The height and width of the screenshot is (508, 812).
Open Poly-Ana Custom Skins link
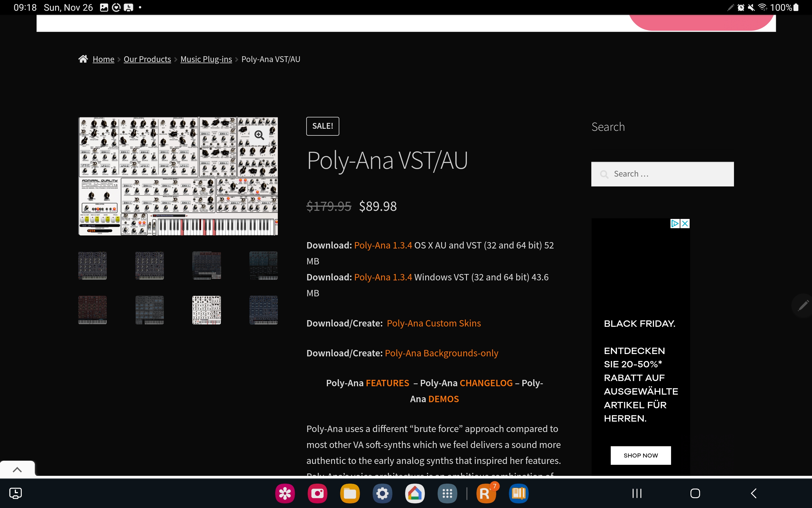point(434,323)
